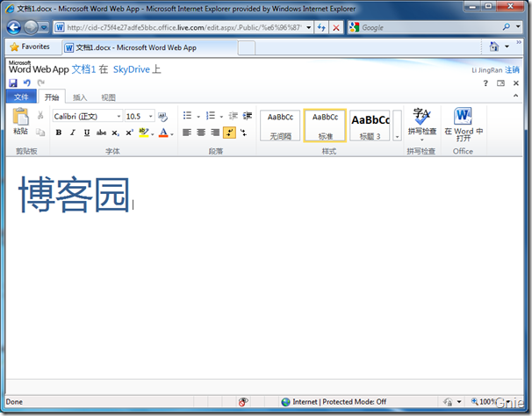This screenshot has height=416, width=532.
Task: Click the Copy icon in clipboard group
Action: click(x=40, y=132)
